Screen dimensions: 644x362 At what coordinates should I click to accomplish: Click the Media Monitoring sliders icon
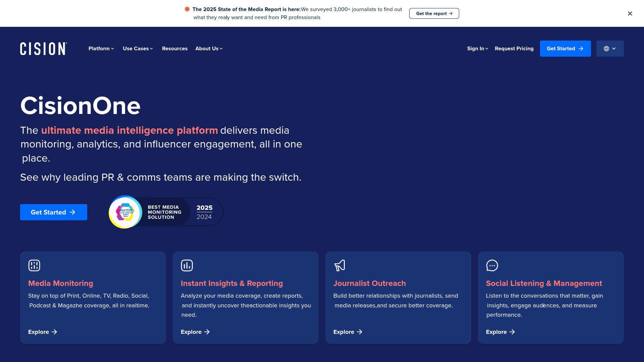coord(34,265)
